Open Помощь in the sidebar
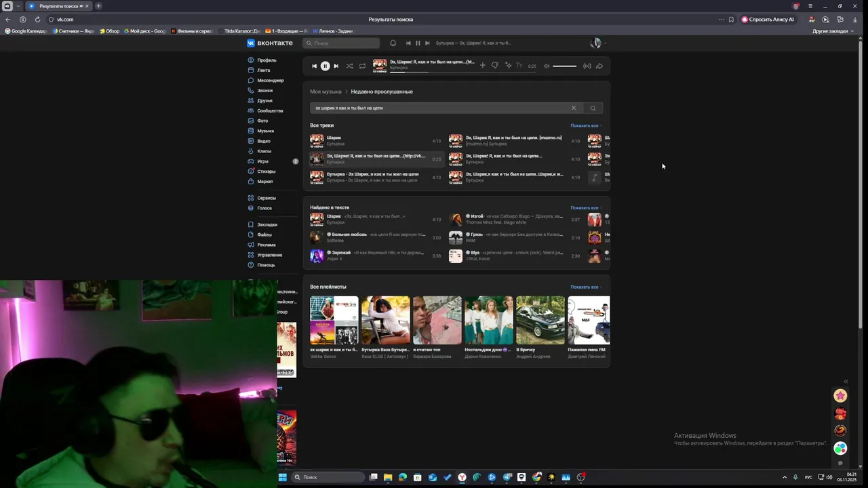 266,265
